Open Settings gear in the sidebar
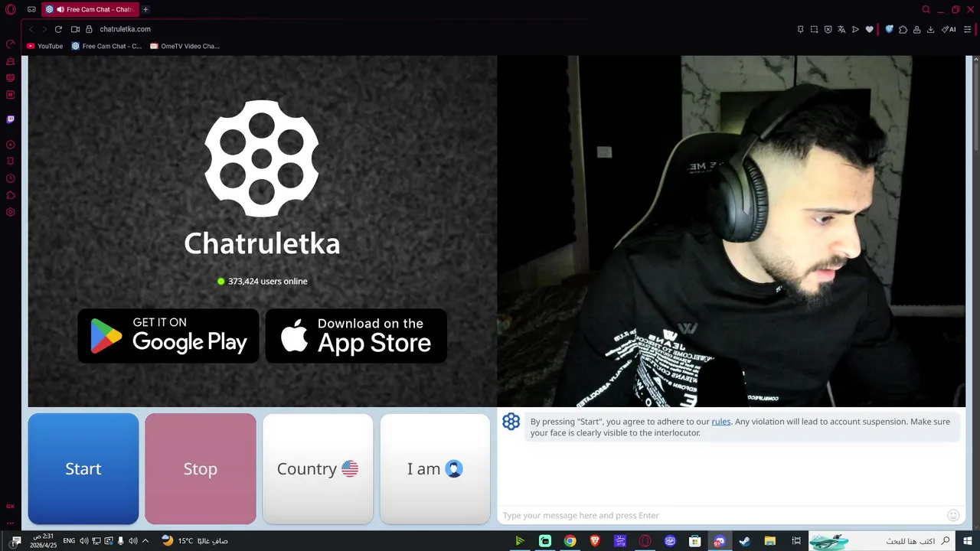980x551 pixels. pos(11,212)
